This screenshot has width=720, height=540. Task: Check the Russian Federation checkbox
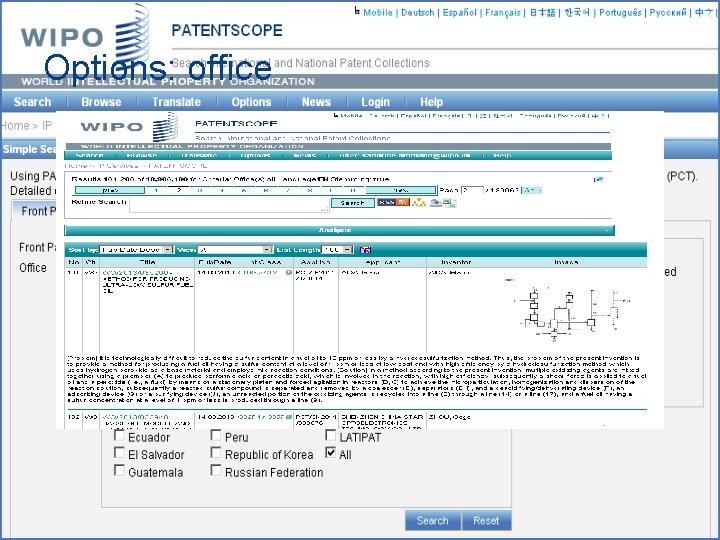point(216,470)
